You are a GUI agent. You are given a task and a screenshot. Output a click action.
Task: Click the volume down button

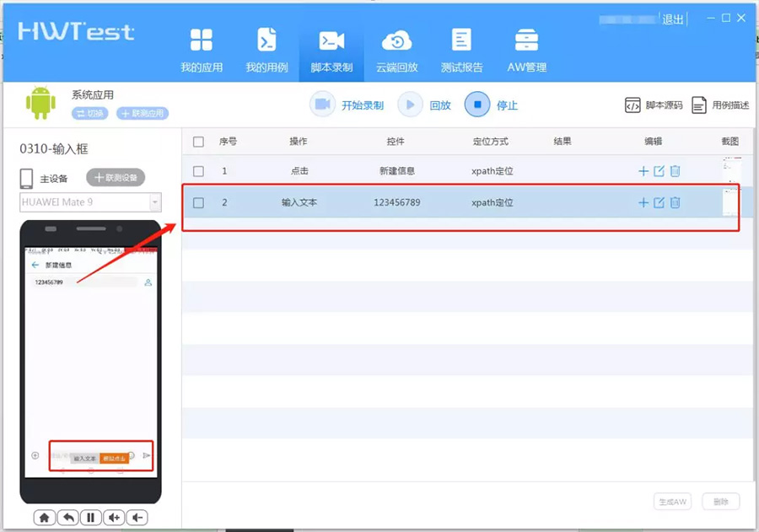click(x=137, y=518)
